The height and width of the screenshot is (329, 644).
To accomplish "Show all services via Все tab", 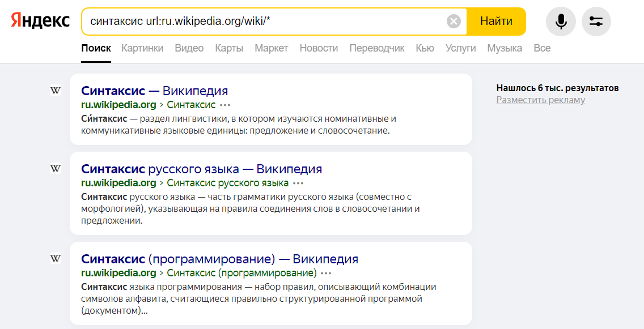I will 542,48.
